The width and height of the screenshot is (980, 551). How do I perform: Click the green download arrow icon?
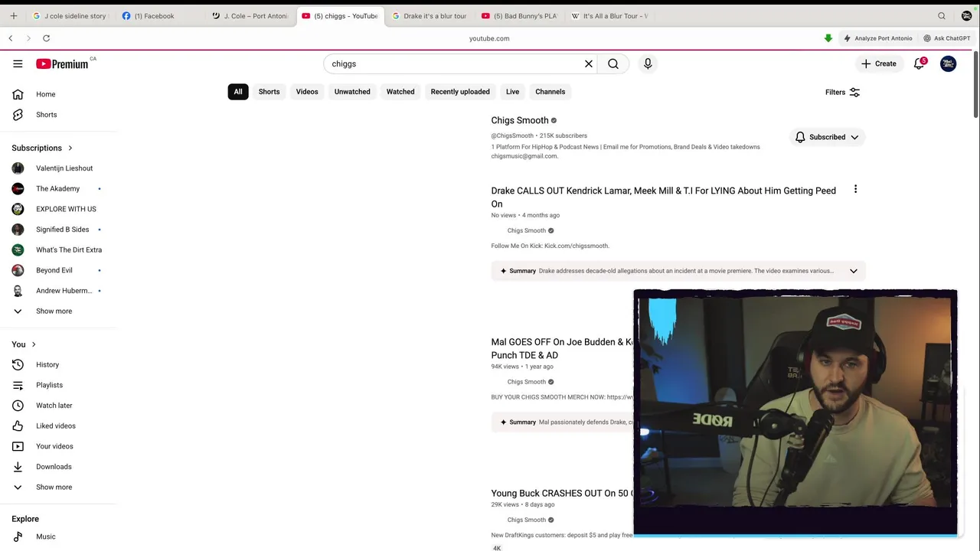point(828,38)
